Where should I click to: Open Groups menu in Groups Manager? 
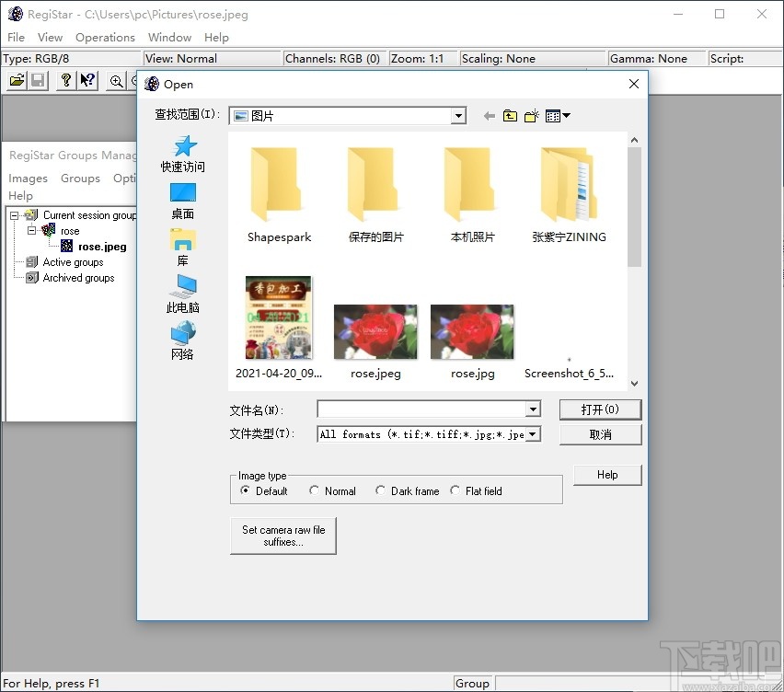coord(80,179)
